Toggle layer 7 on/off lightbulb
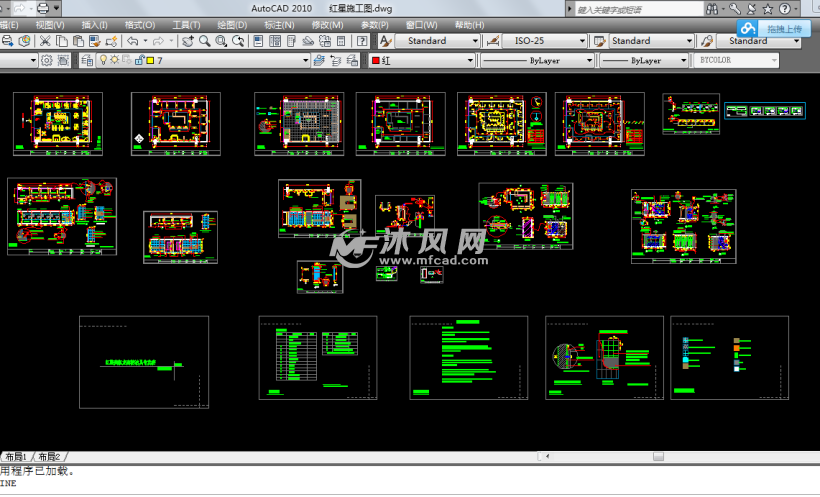 tap(103, 60)
